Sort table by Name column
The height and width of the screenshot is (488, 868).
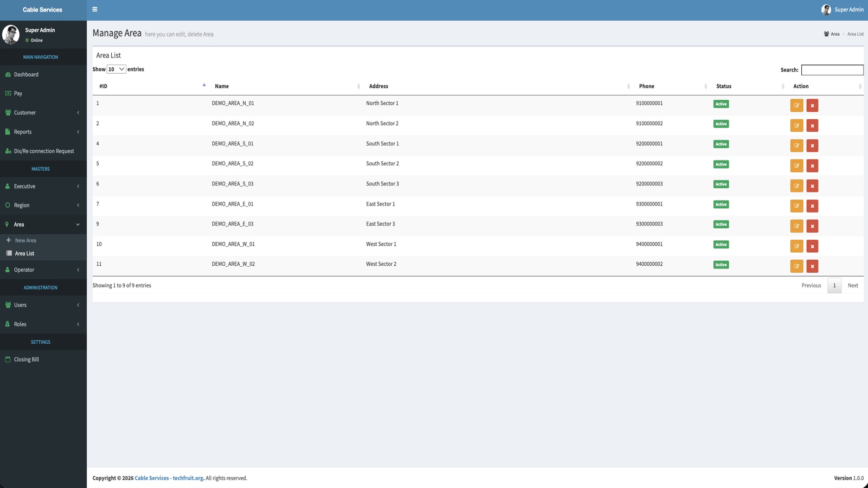coord(285,86)
